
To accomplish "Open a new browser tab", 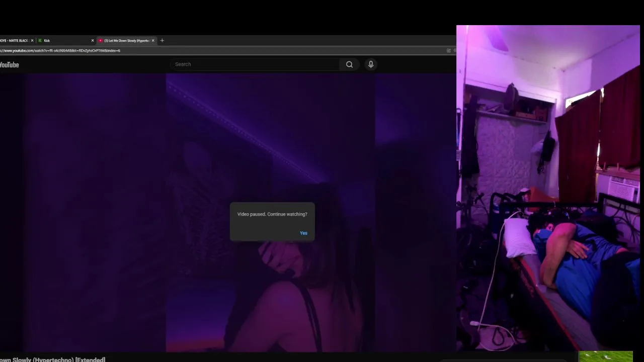I will (x=162, y=41).
